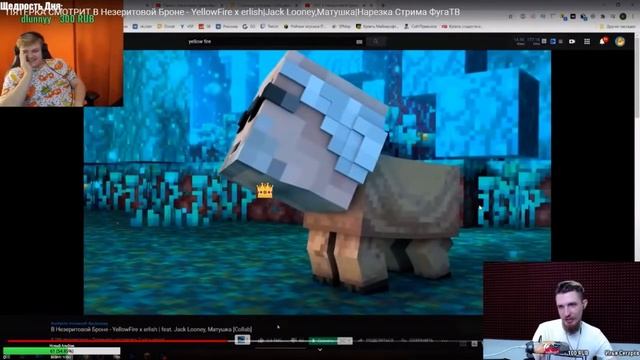
Task: Open the 'Купить Майнкрафт' bookmark
Action: pos(376,27)
